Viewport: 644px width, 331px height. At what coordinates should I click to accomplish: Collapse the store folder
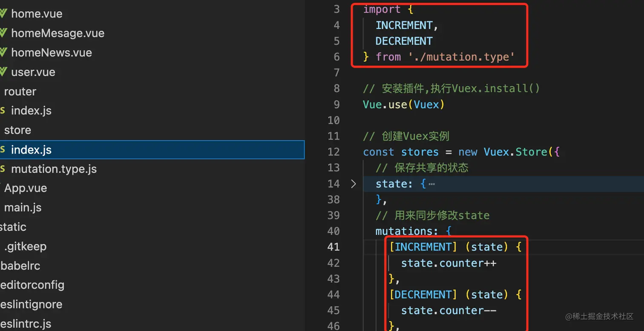[17, 130]
